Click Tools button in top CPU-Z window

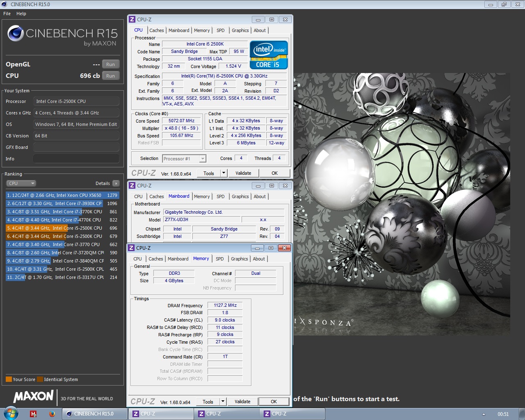[209, 173]
